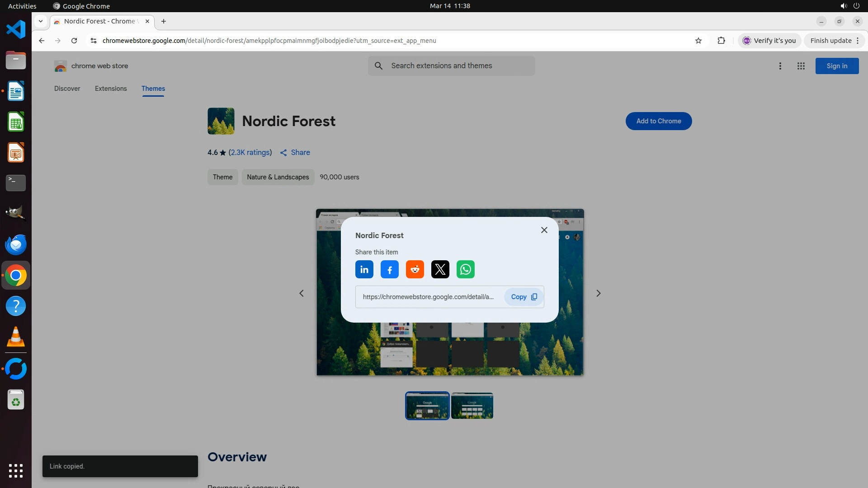Share via LinkedIn icon

click(364, 270)
